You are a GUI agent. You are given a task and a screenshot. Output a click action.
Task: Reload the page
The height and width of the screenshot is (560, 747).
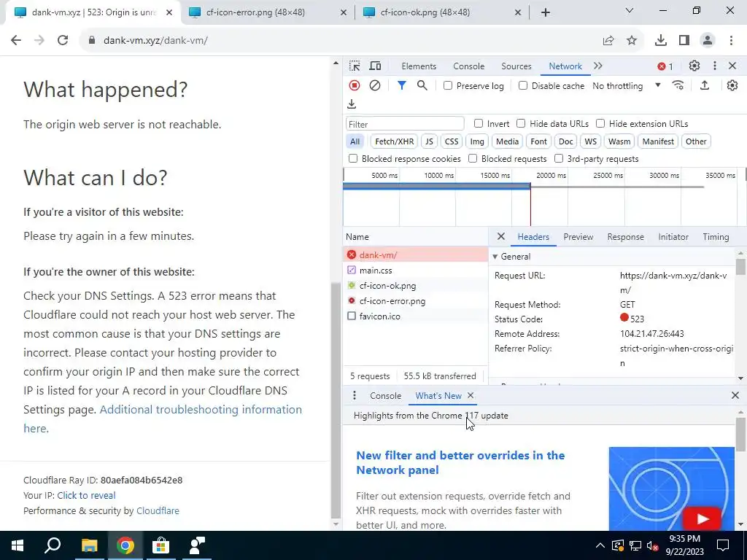63,40
